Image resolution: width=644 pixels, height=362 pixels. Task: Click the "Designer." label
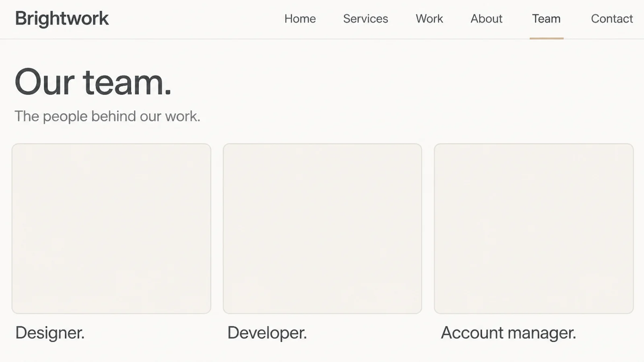tap(50, 333)
